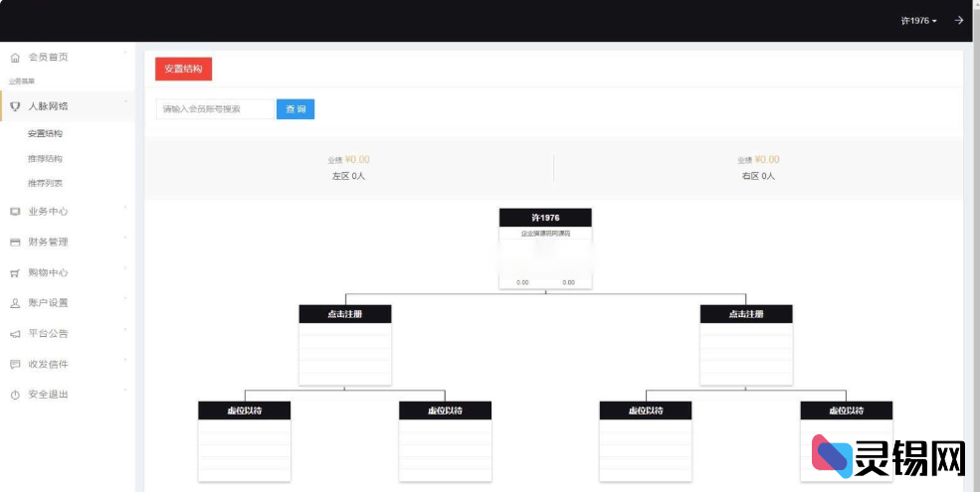The height and width of the screenshot is (492, 980).
Task: Expand the 财务管理 menu chevron
Action: [x=125, y=239]
